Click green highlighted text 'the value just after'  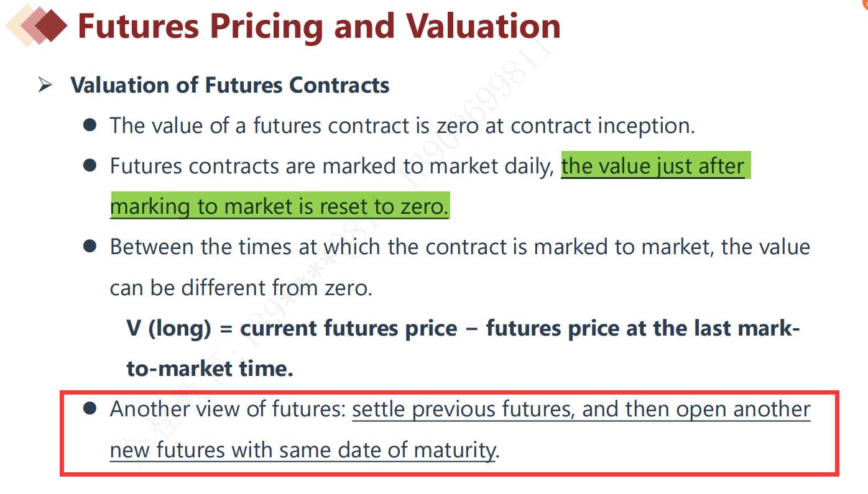(x=653, y=167)
